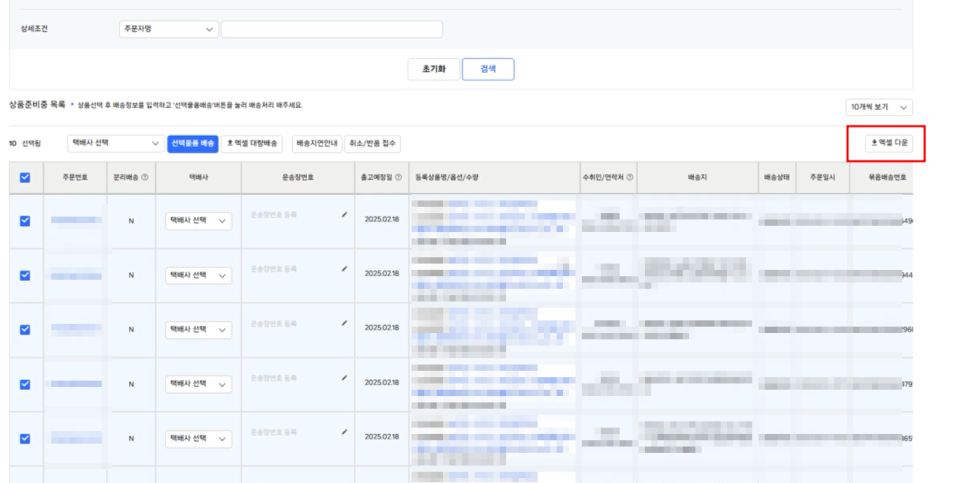Open 택배사 선택 dropdown in second row
Image resolution: width=966 pixels, height=483 pixels.
pos(198,275)
